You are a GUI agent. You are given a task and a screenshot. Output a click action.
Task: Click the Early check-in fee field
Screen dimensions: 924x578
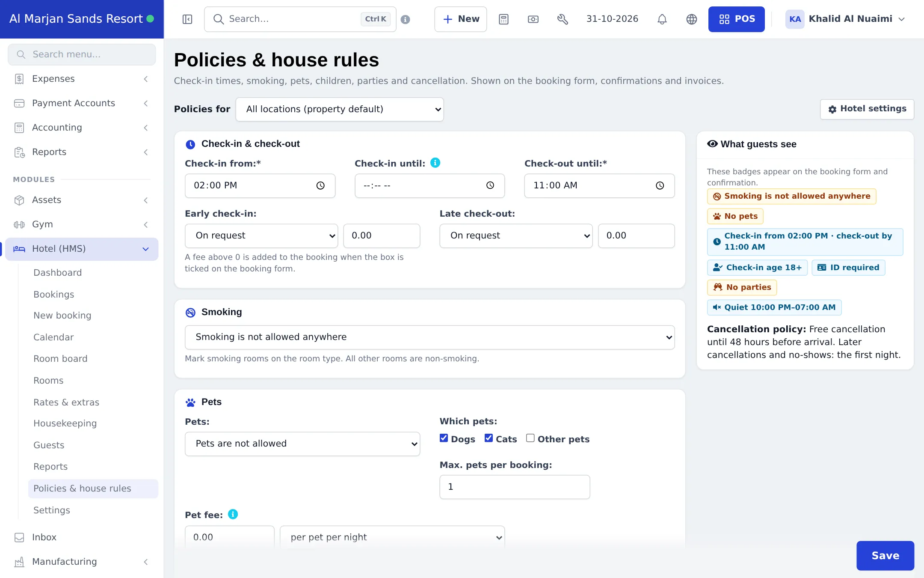pyautogui.click(x=382, y=235)
